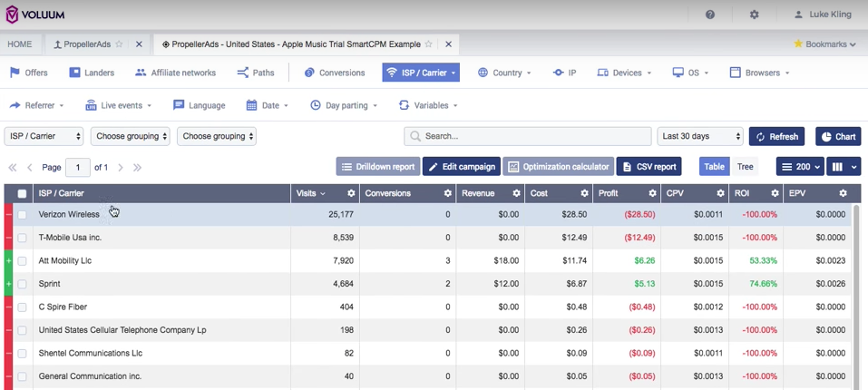The height and width of the screenshot is (390, 868).
Task: Select the Table view toggle
Action: (x=714, y=167)
